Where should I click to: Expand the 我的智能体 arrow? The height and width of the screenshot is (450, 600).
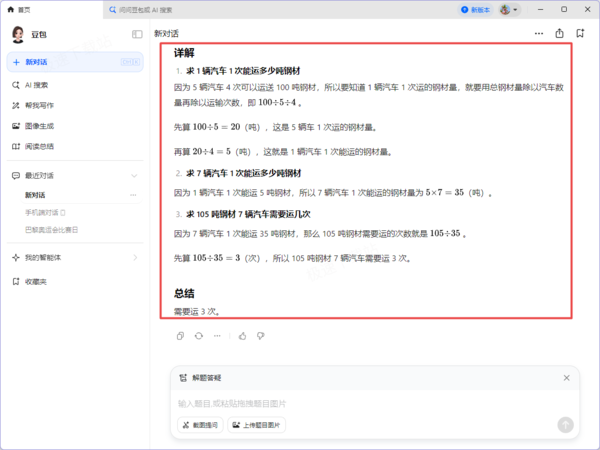pos(135,258)
